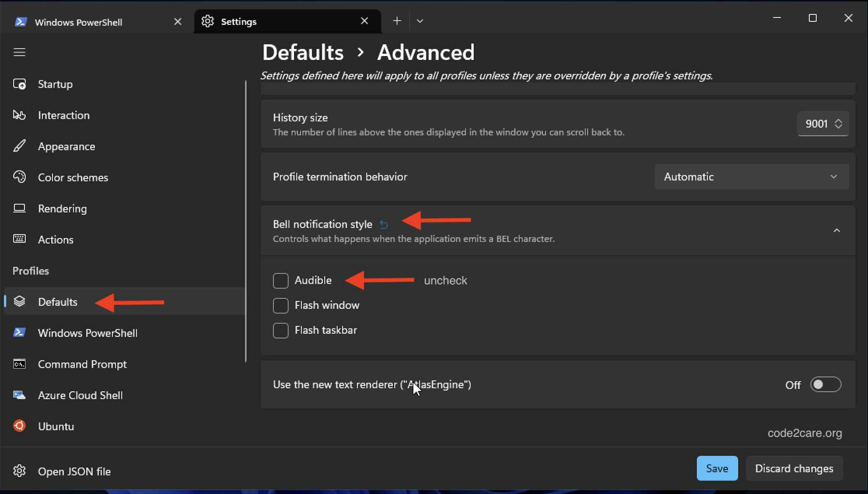Image resolution: width=868 pixels, height=494 pixels.
Task: Click the Ubuntu profile icon
Action: tap(19, 426)
